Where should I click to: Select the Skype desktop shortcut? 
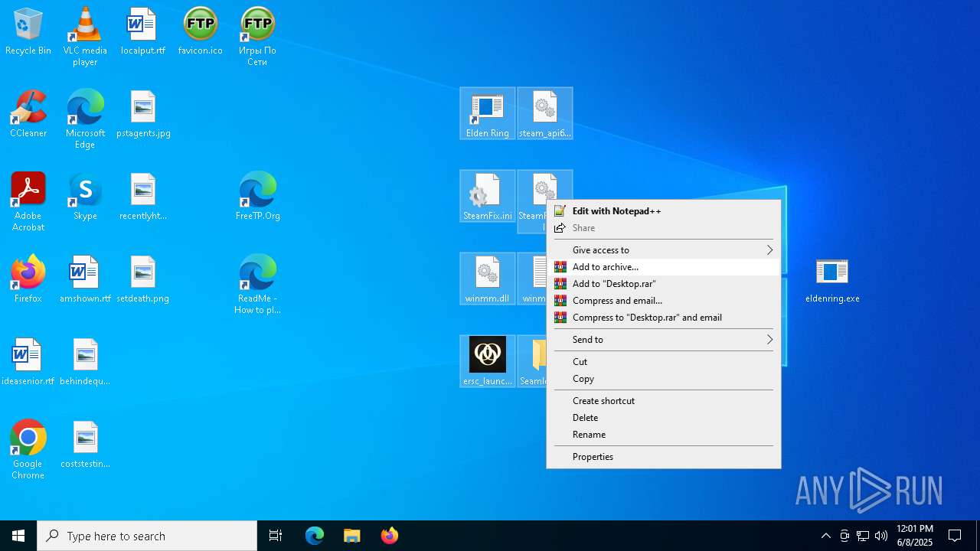pyautogui.click(x=85, y=197)
